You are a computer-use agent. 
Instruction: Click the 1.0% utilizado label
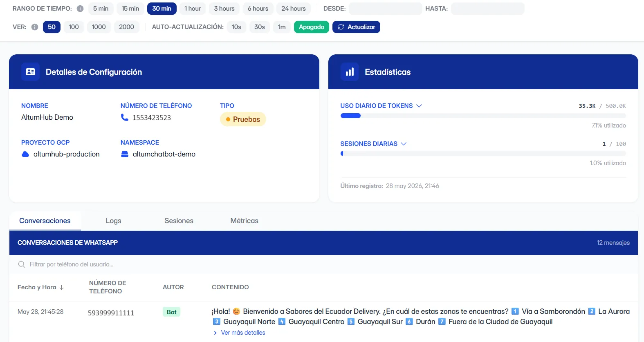tap(608, 163)
